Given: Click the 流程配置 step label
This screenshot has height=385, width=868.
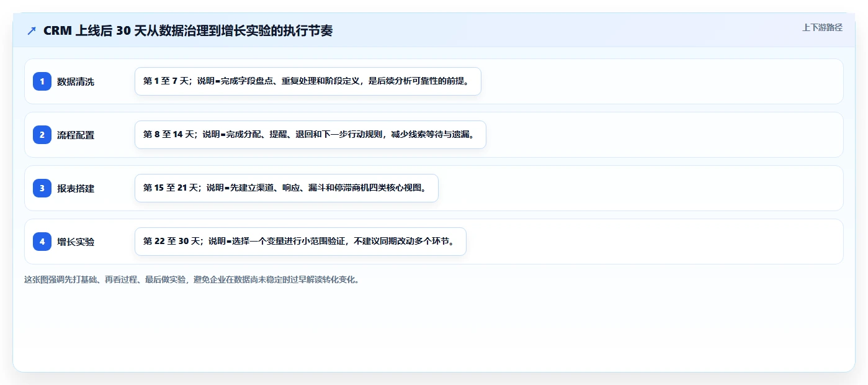Looking at the screenshot, I should point(76,135).
